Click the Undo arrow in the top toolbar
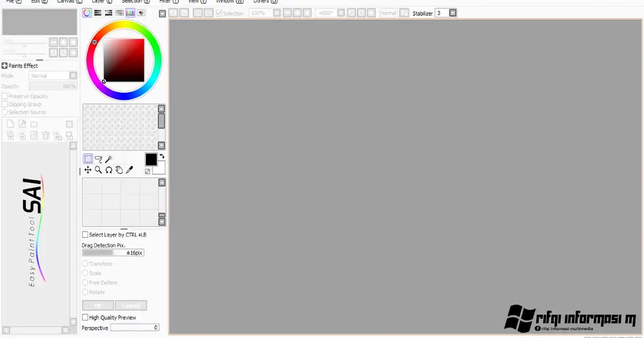Image resolution: width=644 pixels, height=338 pixels. (173, 13)
